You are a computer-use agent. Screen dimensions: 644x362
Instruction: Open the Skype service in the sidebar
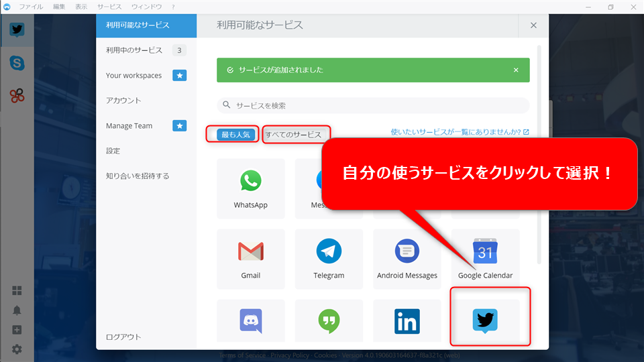pyautogui.click(x=17, y=63)
